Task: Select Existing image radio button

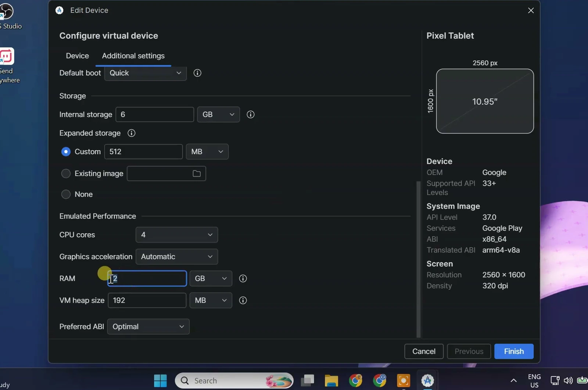Action: tap(66, 173)
